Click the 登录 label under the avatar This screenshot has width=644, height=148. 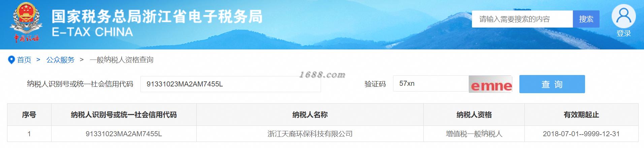pos(624,33)
